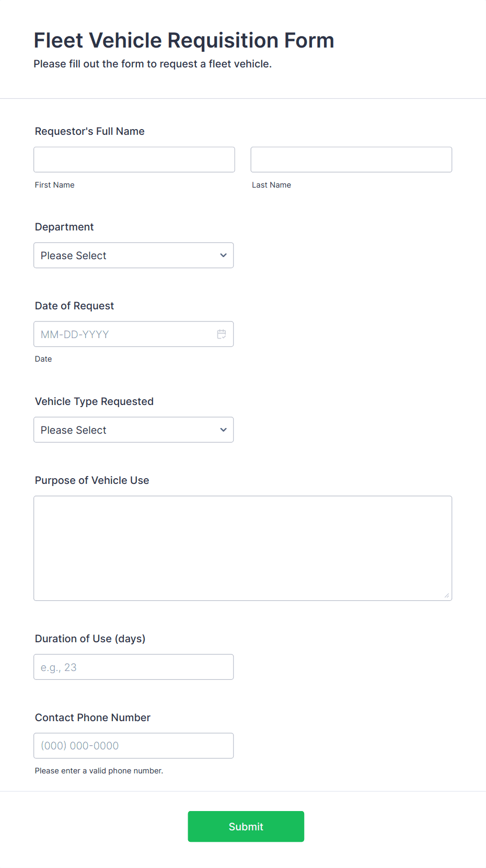Click the "Requestor's Full Name" label

tap(90, 131)
